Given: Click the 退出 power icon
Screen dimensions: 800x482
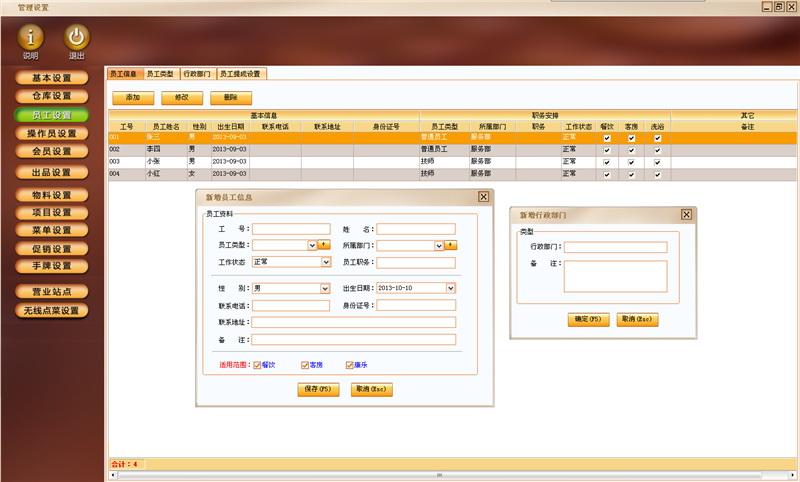Looking at the screenshot, I should 77,37.
